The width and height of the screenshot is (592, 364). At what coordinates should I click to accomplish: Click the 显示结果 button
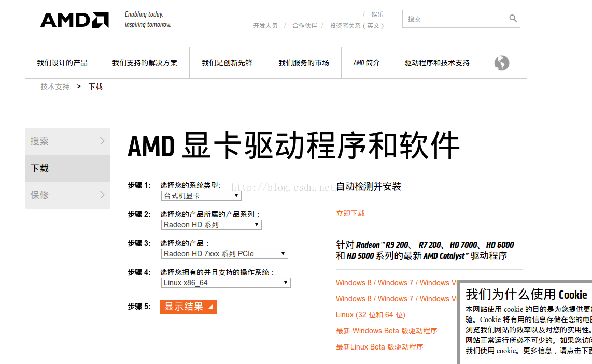pyautogui.click(x=188, y=307)
